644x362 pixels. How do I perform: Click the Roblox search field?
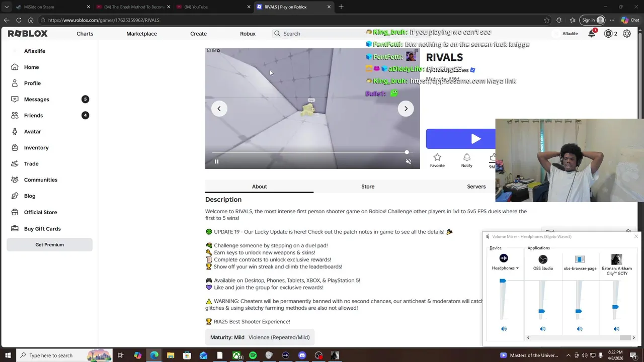pyautogui.click(x=322, y=34)
